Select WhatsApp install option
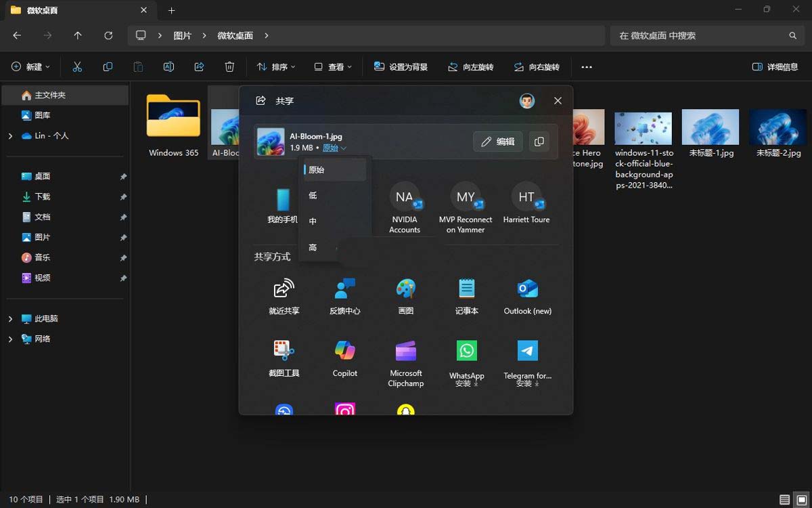 (467, 364)
